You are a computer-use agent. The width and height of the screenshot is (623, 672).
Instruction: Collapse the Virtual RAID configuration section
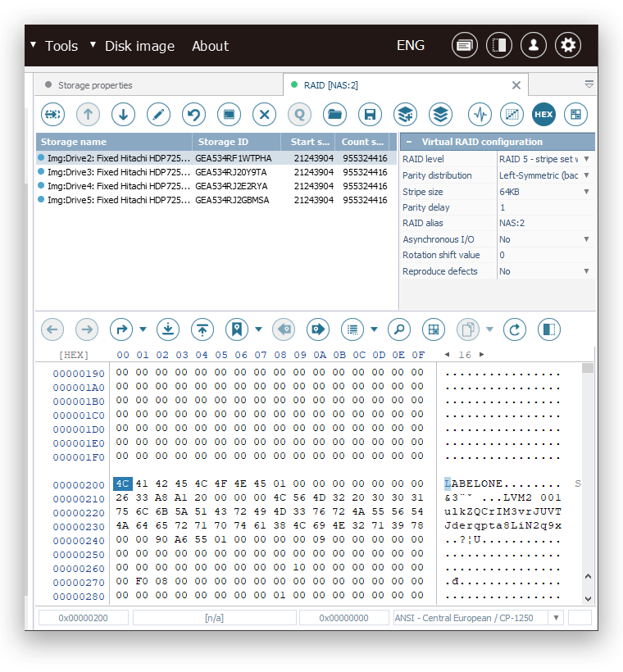409,142
